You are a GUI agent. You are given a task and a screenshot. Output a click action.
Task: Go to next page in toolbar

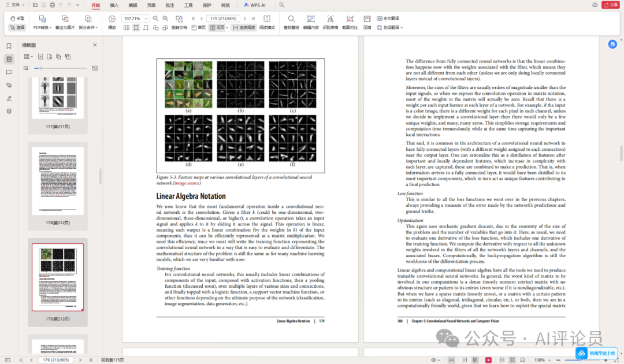pyautogui.click(x=245, y=18)
